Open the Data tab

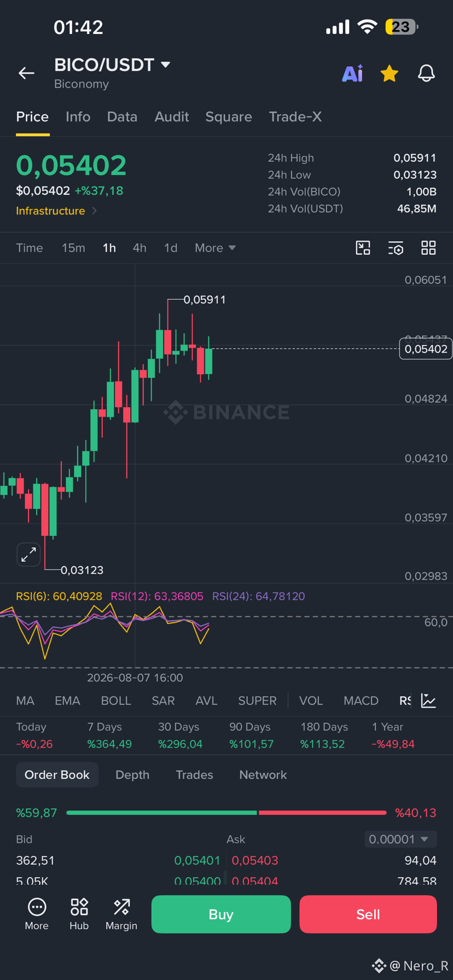click(122, 116)
